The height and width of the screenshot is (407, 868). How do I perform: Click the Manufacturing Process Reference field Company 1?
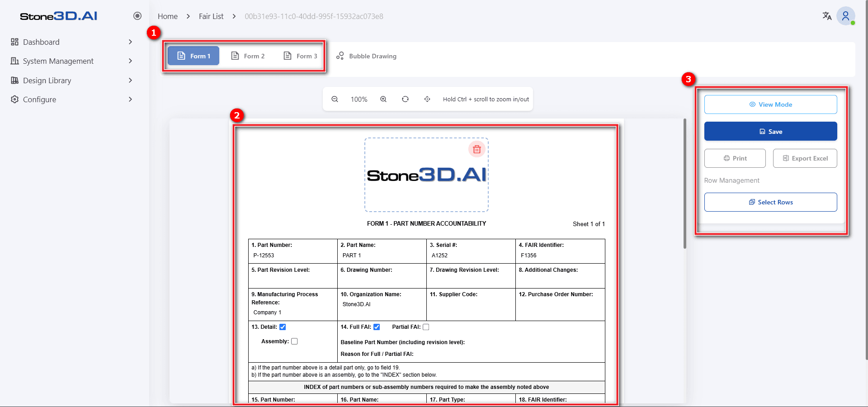(x=293, y=312)
